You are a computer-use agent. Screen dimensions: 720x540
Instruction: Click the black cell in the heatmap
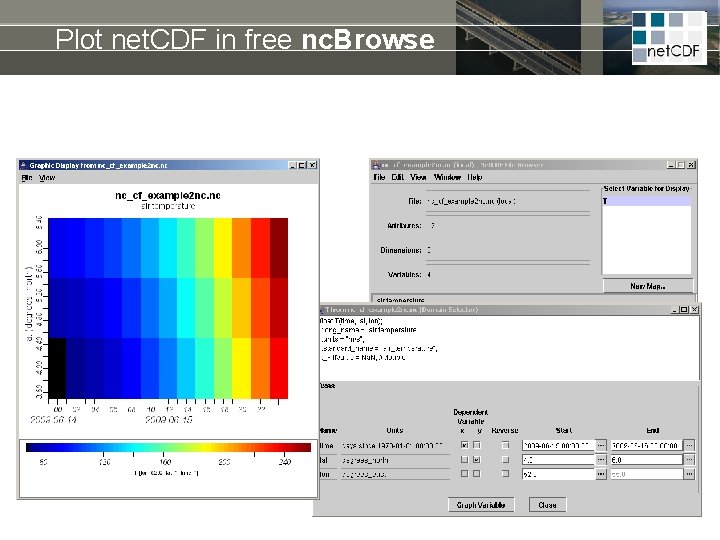[x=57, y=368]
